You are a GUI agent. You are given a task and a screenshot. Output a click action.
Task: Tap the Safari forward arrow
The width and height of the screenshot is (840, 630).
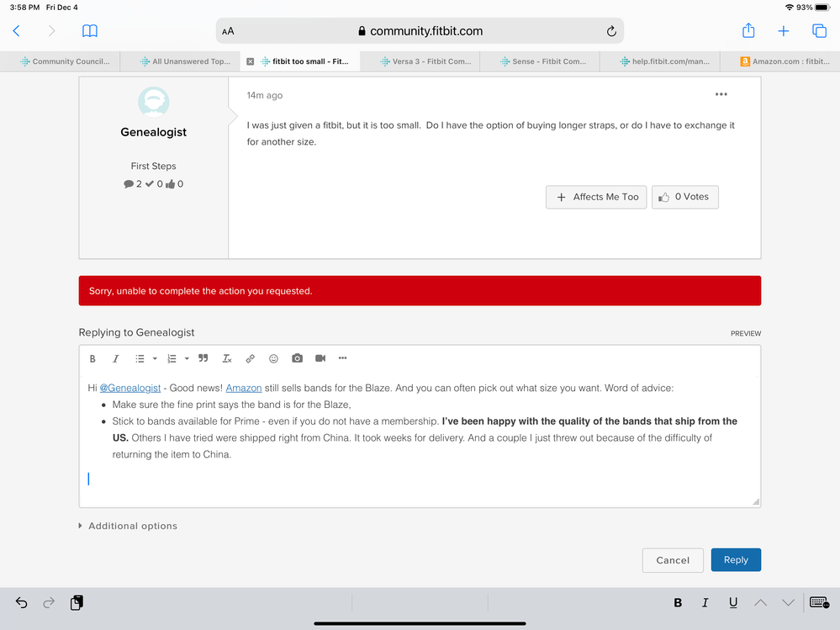click(51, 31)
